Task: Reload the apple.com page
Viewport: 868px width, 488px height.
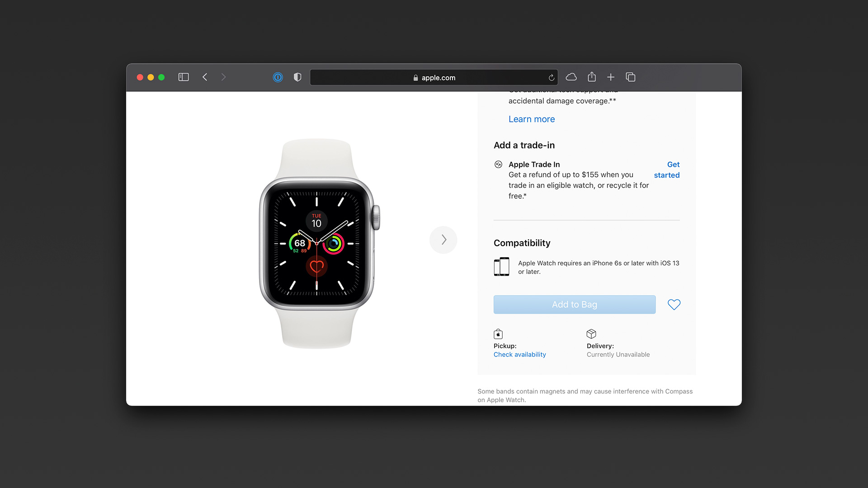Action: 552,78
